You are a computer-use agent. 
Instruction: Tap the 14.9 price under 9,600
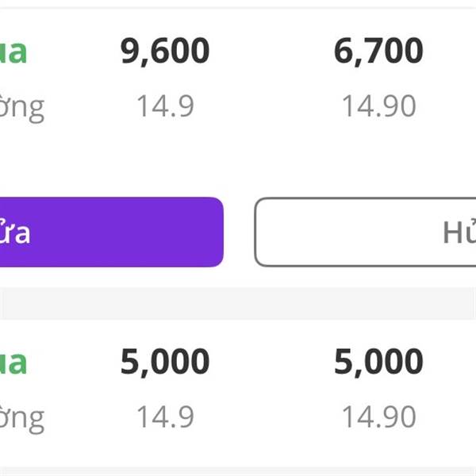pos(165,106)
